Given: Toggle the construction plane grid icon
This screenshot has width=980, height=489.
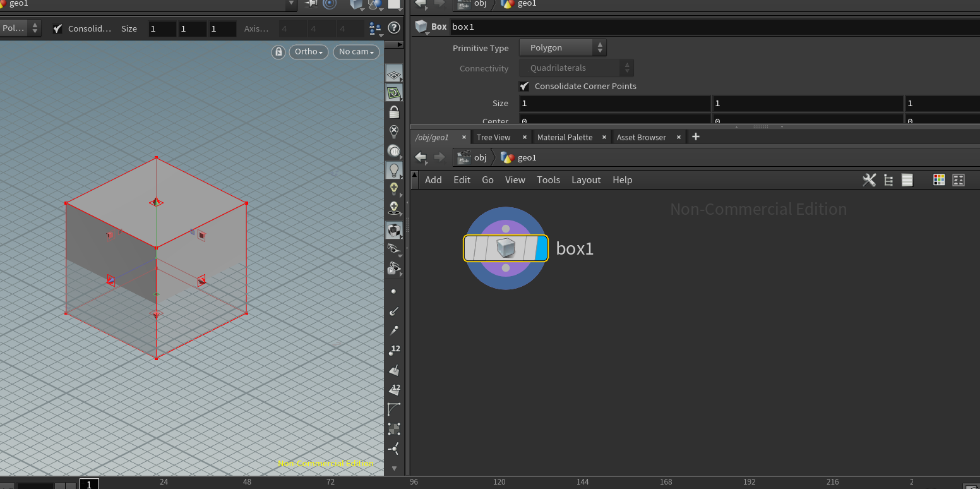Looking at the screenshot, I should [x=393, y=75].
